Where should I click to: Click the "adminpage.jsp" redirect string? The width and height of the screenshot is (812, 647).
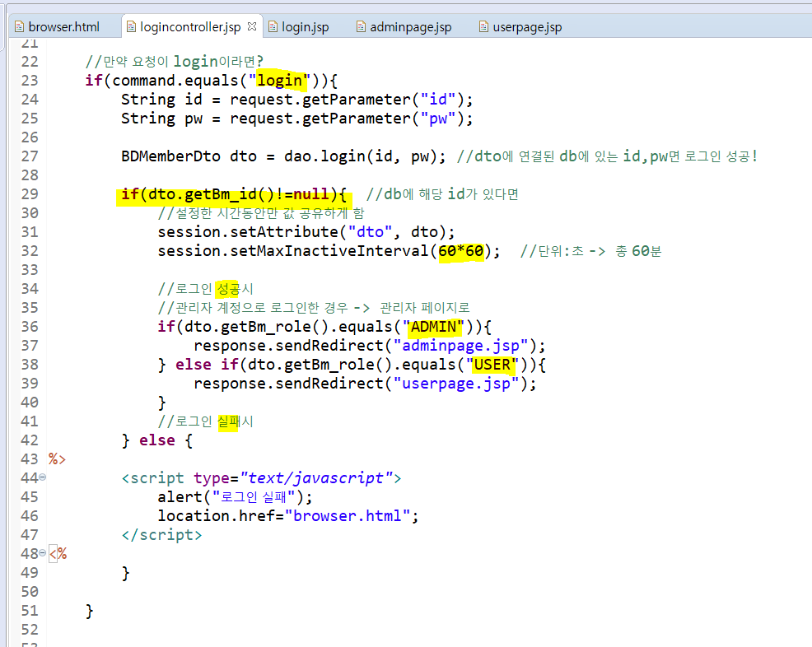coord(460,346)
